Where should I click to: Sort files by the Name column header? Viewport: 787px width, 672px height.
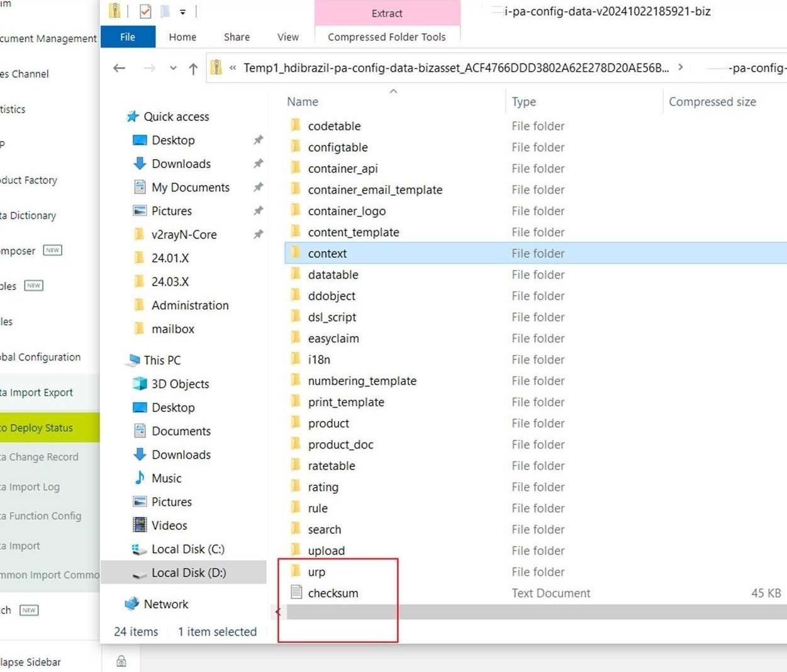click(303, 102)
